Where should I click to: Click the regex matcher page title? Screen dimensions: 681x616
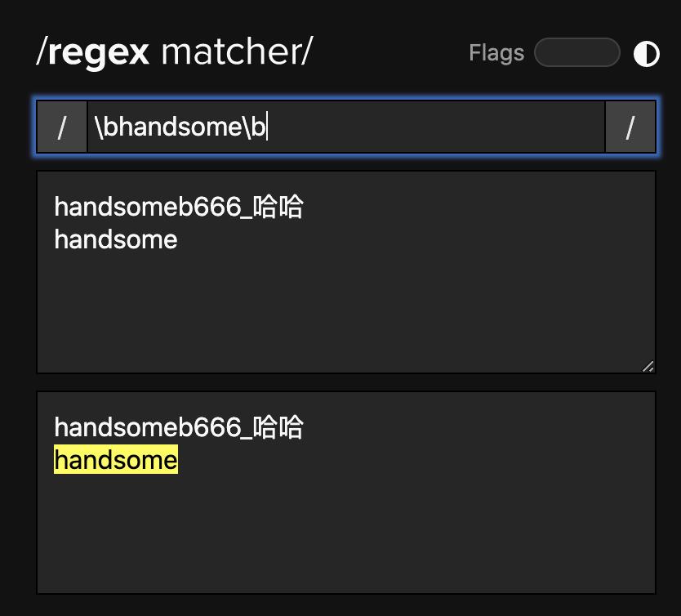pos(175,52)
